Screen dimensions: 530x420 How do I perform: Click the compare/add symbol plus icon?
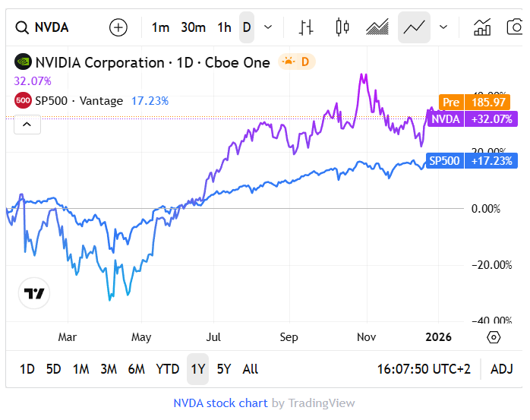[x=118, y=27]
